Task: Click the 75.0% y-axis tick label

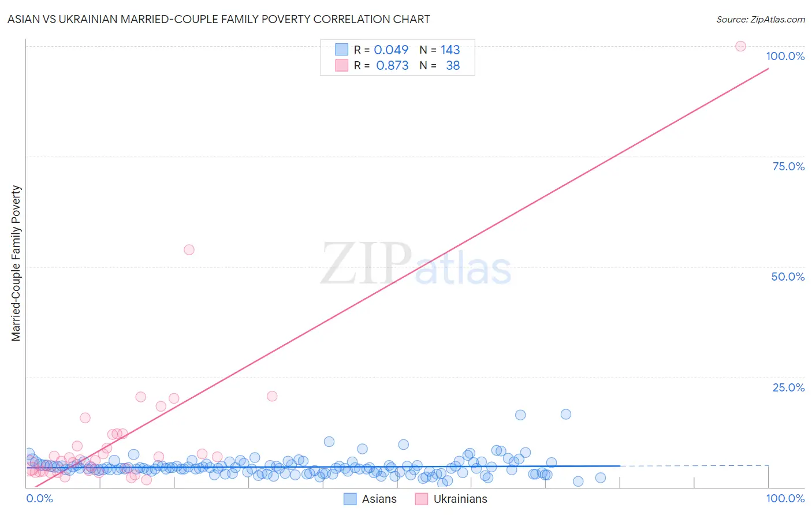Action: tap(788, 166)
